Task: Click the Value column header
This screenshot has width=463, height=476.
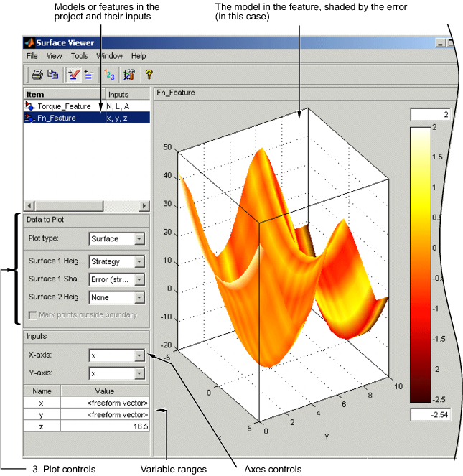Action: [x=105, y=391]
